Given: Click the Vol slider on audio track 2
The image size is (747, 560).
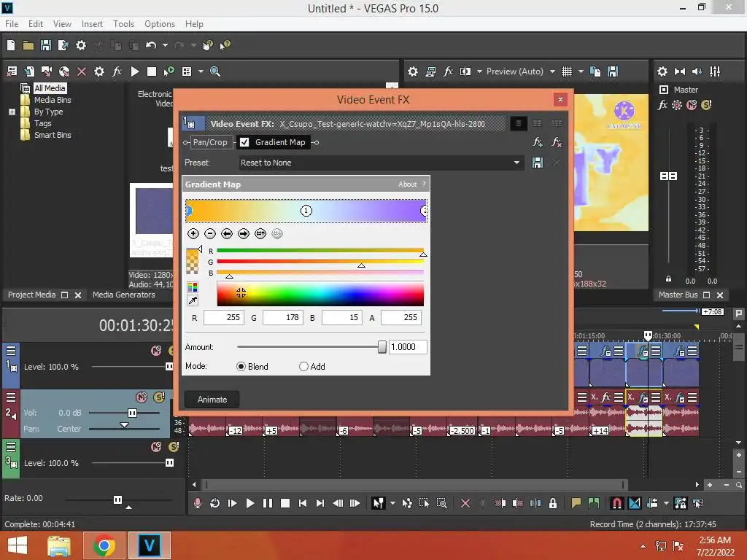Looking at the screenshot, I should 133,413.
